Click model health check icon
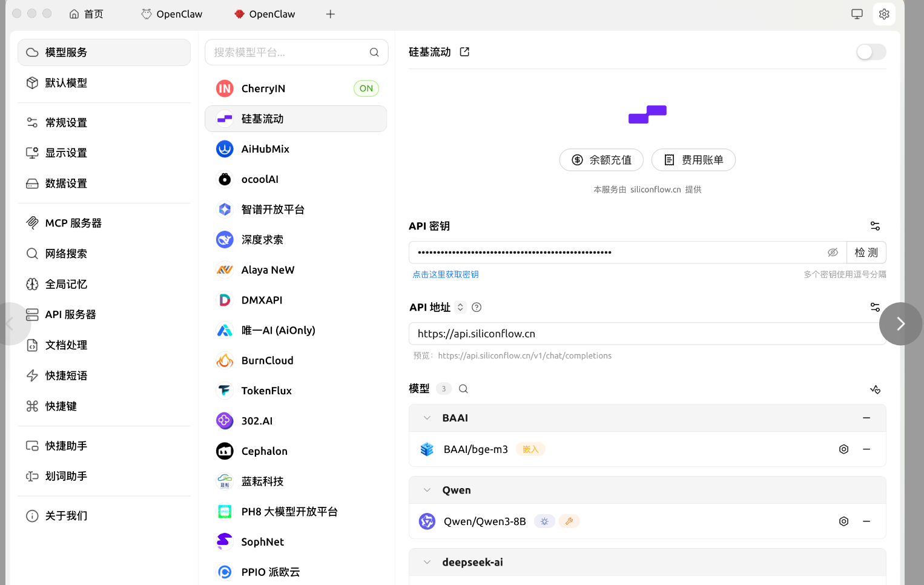Screen dimensions: 924x585 [875, 389]
